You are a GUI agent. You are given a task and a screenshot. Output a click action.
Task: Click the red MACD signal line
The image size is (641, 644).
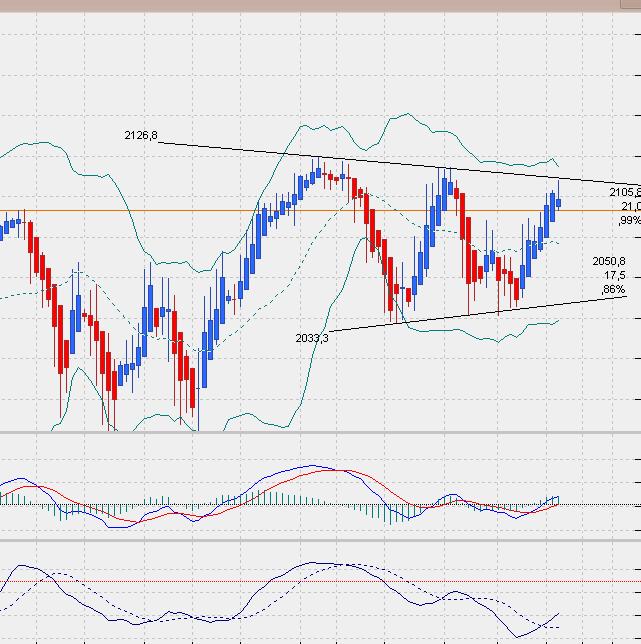tap(330, 470)
